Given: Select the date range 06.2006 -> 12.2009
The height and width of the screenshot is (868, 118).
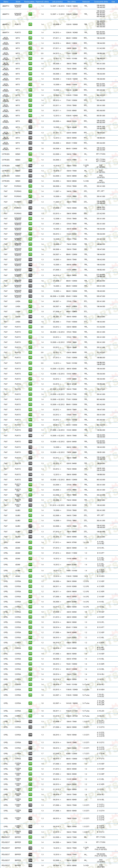Looking at the screenshot, I should click(57, 296).
